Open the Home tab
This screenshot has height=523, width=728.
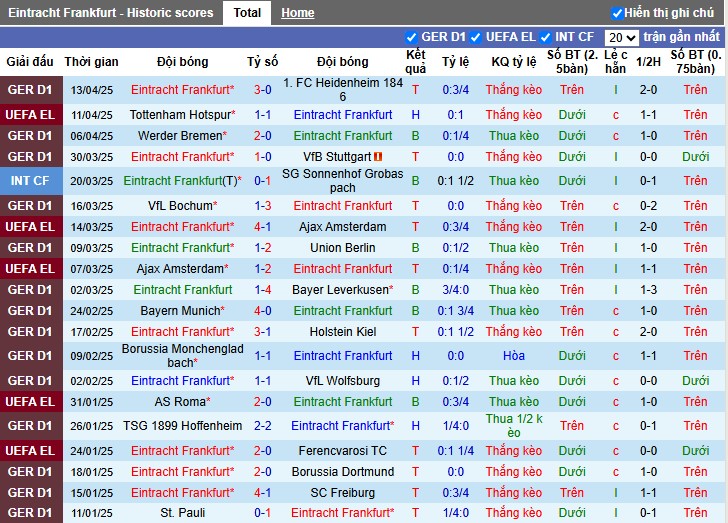click(298, 13)
